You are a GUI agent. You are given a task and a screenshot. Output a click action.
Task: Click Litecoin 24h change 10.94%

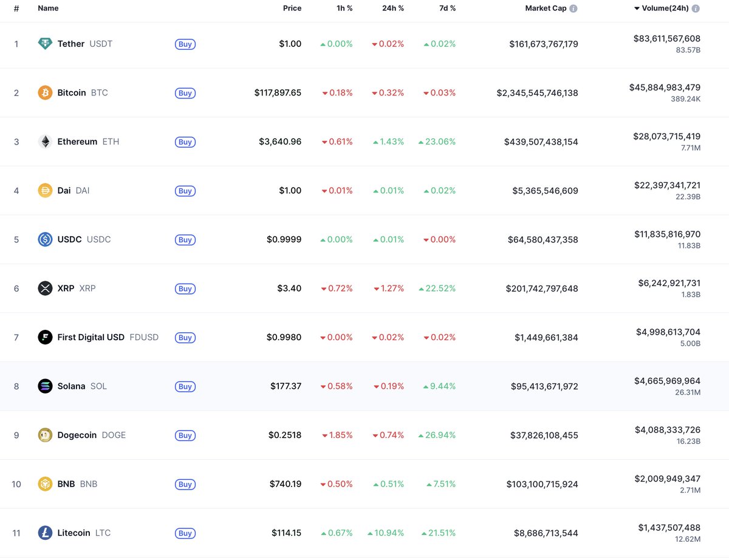point(386,533)
